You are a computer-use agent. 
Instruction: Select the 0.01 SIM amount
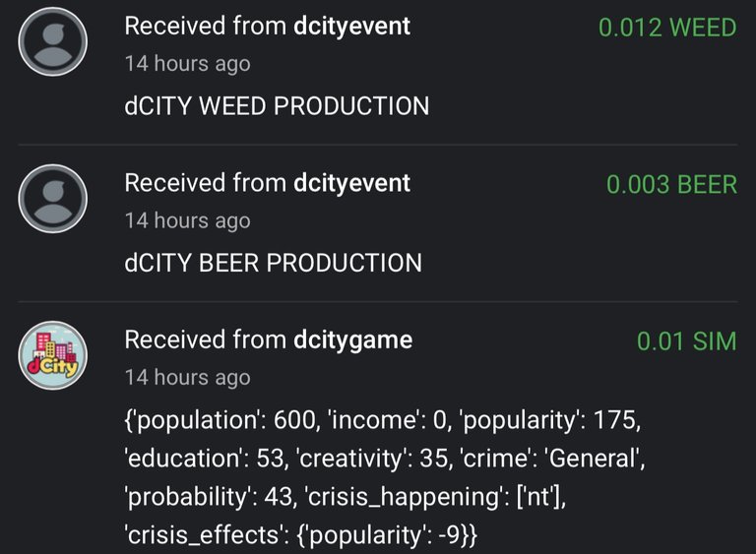[x=686, y=341]
